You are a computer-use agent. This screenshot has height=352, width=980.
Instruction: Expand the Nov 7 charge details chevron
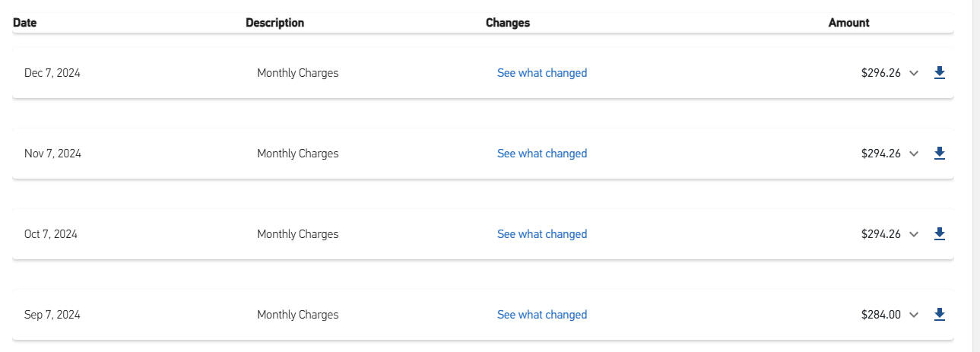click(914, 154)
